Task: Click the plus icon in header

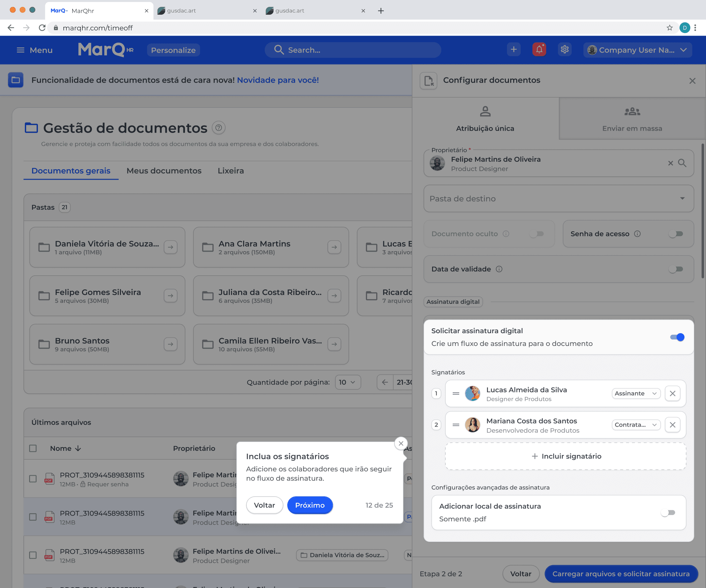Action: (x=513, y=50)
